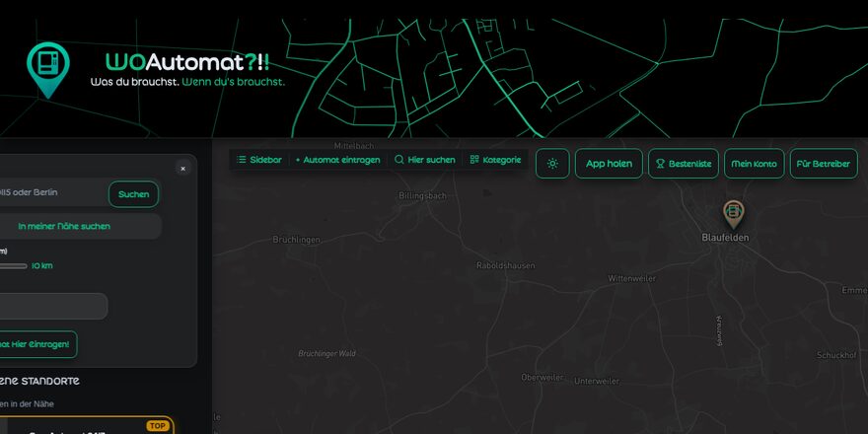Click the 'Suchen' button
Viewport: 868px width, 434px height.
point(133,194)
